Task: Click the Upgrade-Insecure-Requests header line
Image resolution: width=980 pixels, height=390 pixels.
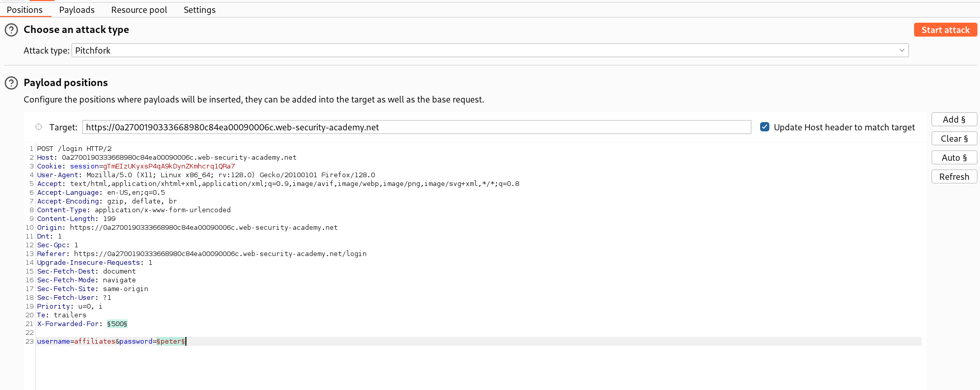Action: tap(95, 263)
